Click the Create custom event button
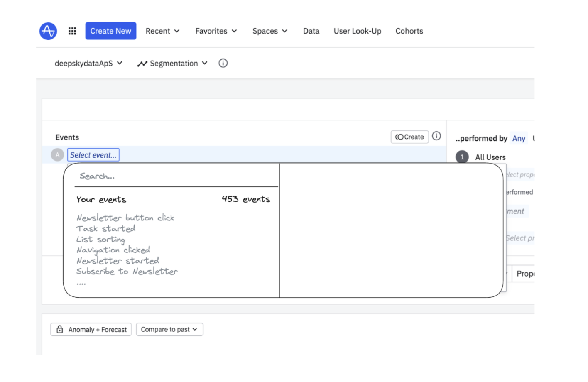The height and width of the screenshot is (382, 588). click(409, 137)
